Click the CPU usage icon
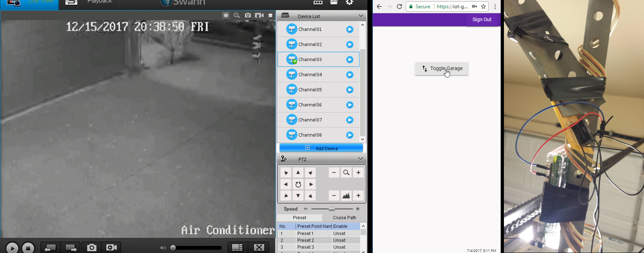 click(x=334, y=2)
